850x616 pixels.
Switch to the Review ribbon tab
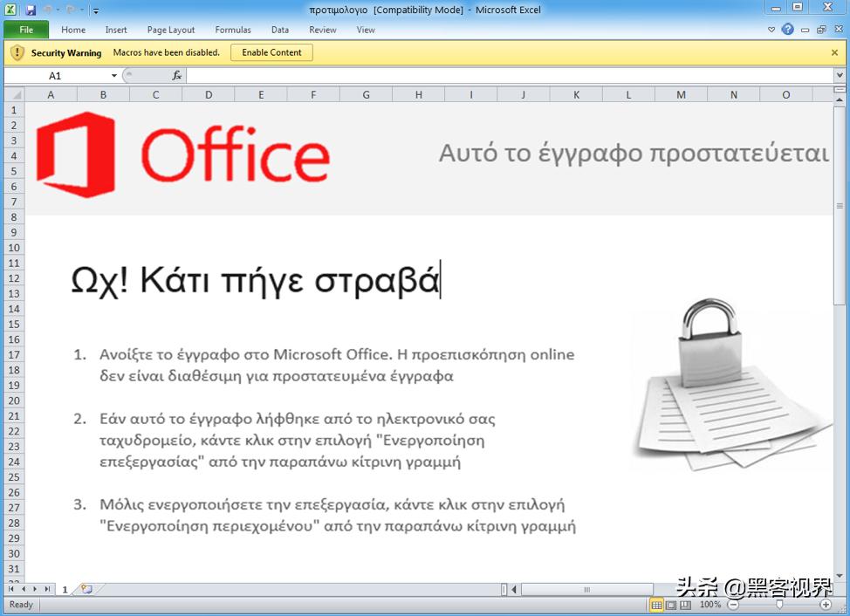point(323,30)
